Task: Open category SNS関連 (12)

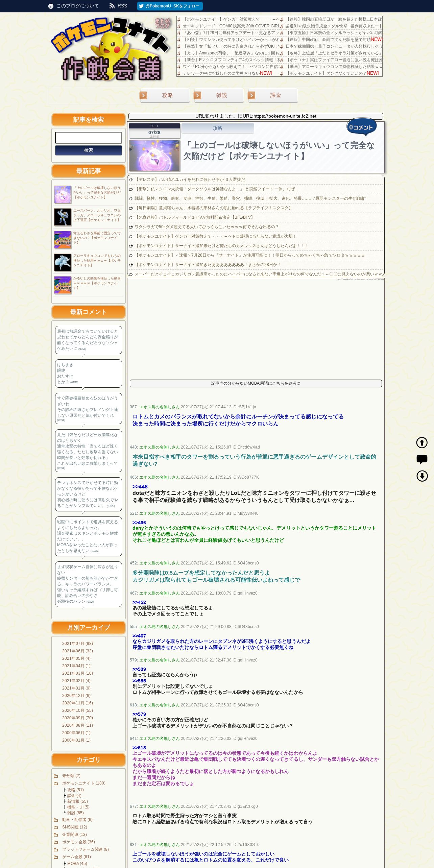Action: coord(75,827)
